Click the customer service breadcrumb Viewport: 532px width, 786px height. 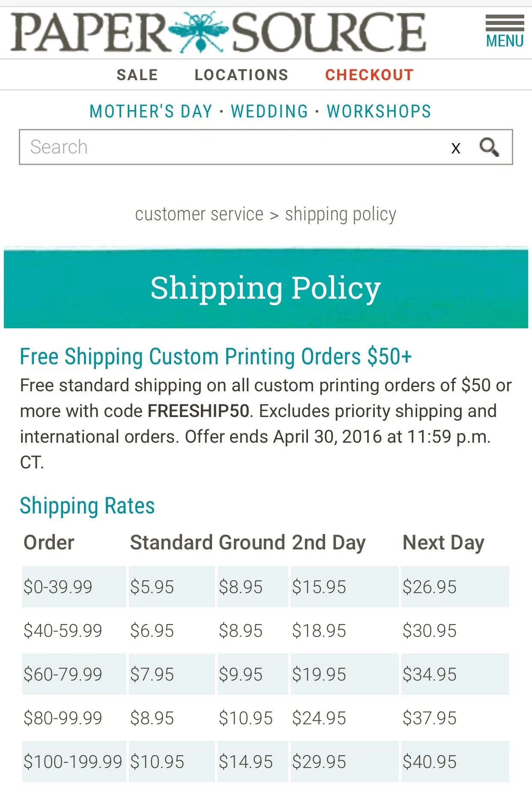(x=199, y=214)
